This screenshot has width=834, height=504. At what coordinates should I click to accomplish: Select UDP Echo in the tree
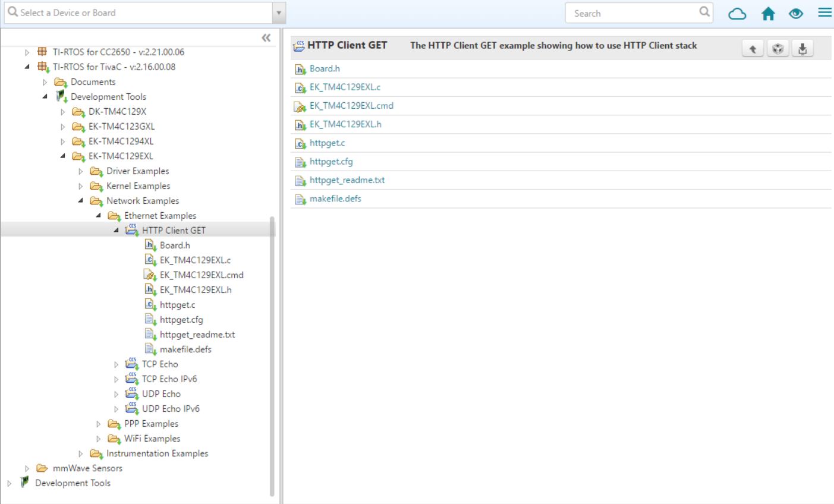161,394
